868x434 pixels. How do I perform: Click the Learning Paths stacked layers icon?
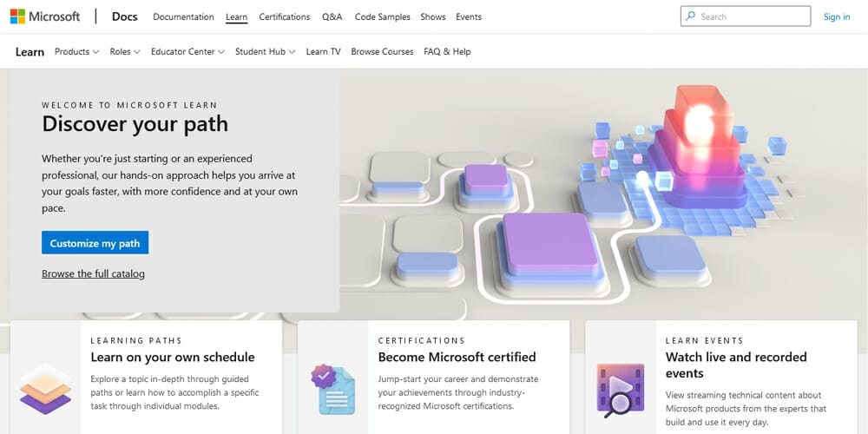[x=45, y=390]
